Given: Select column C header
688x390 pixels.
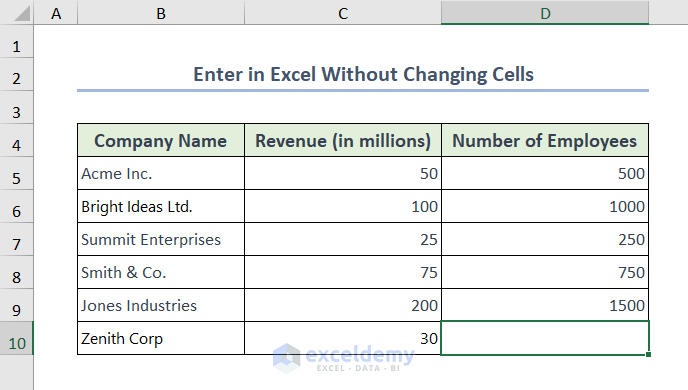Looking at the screenshot, I should [x=343, y=12].
